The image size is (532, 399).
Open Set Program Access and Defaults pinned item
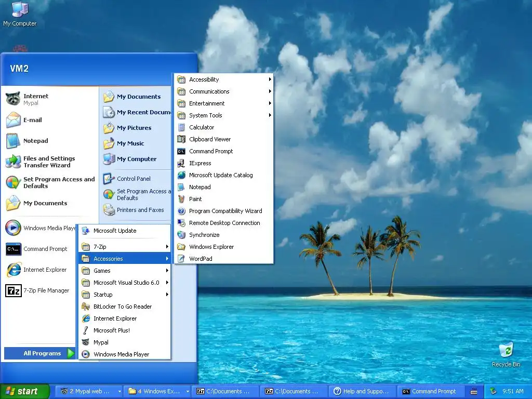pos(50,182)
